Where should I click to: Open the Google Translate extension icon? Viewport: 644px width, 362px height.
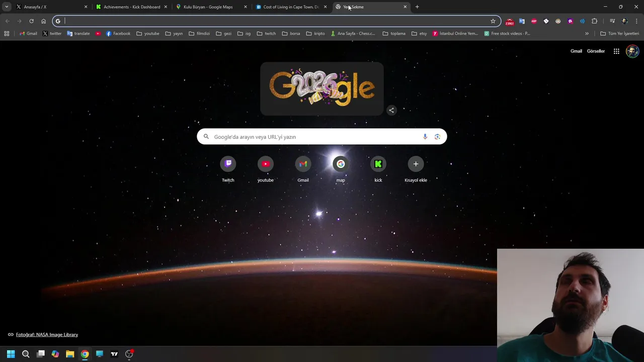[x=522, y=21]
